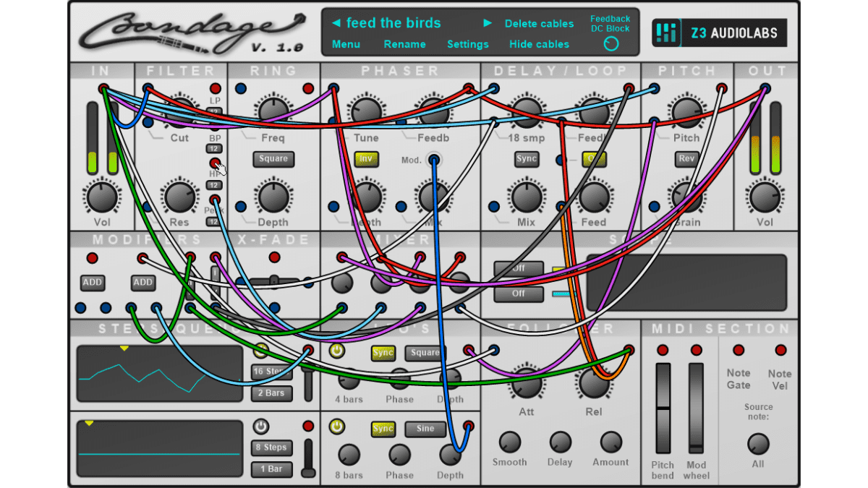Toggle the Pitch Rev button
Screen dimensions: 868x488
(x=686, y=158)
